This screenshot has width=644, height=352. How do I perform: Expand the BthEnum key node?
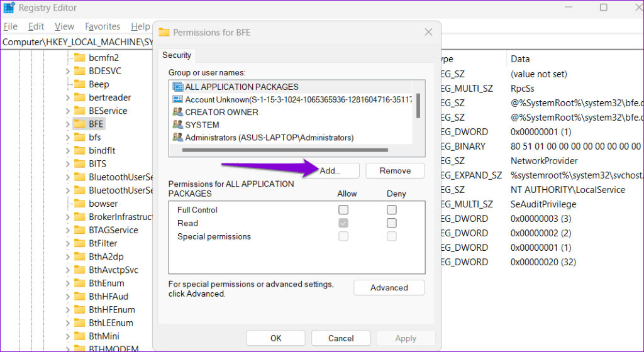67,283
